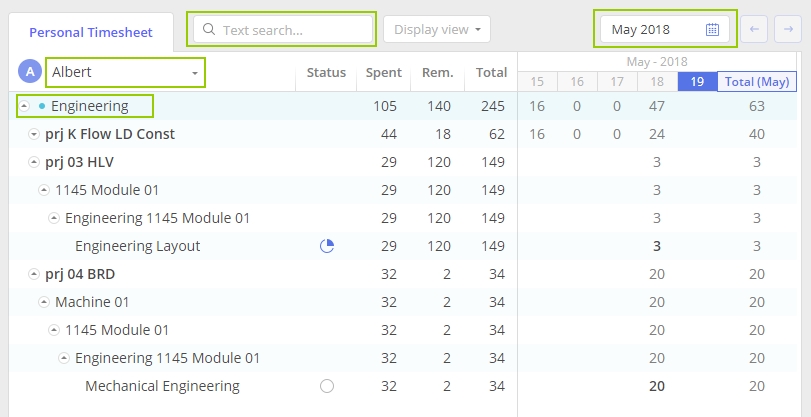Screen dimensions: 811x417
Task: Click the Engineering Layout pie status icon
Action: (x=327, y=246)
